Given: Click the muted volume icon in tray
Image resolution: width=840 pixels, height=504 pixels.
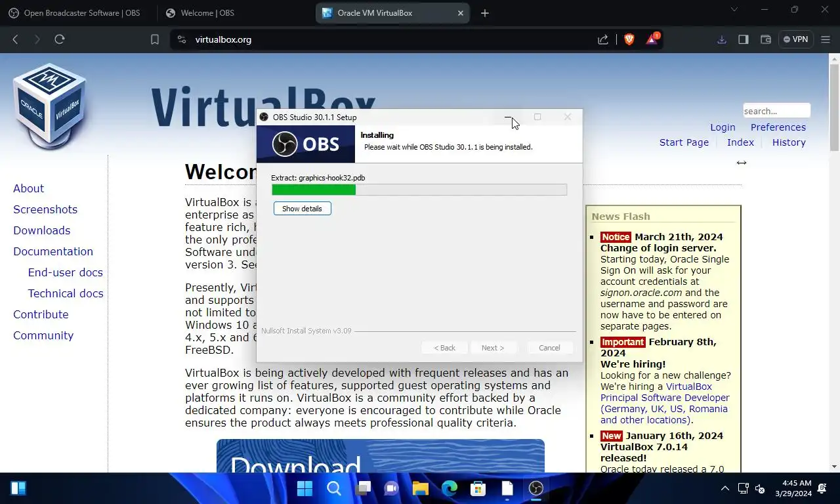Looking at the screenshot, I should (x=760, y=488).
